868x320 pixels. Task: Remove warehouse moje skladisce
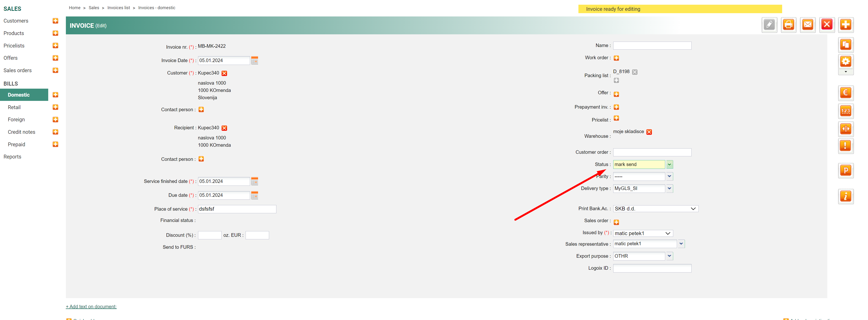click(x=649, y=132)
